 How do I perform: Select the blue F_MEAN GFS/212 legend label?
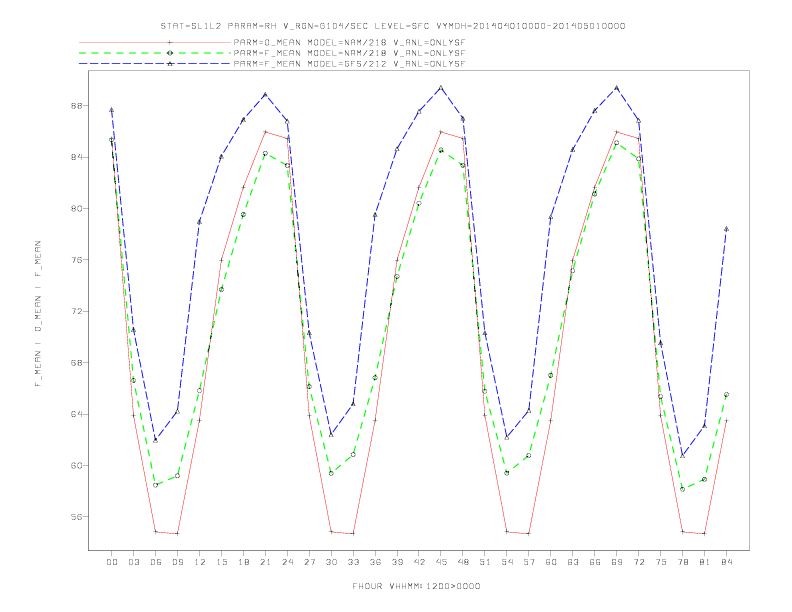tap(349, 64)
